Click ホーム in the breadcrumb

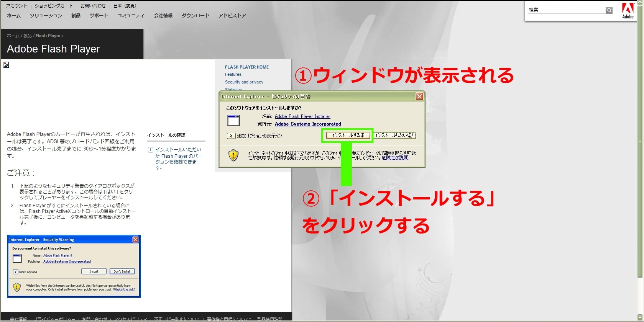(13, 36)
